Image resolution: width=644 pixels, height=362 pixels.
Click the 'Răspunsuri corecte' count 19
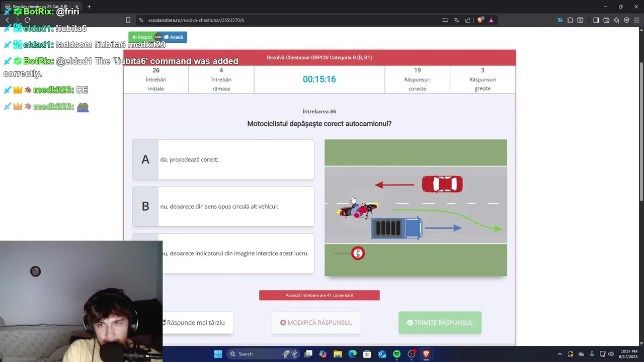(417, 70)
